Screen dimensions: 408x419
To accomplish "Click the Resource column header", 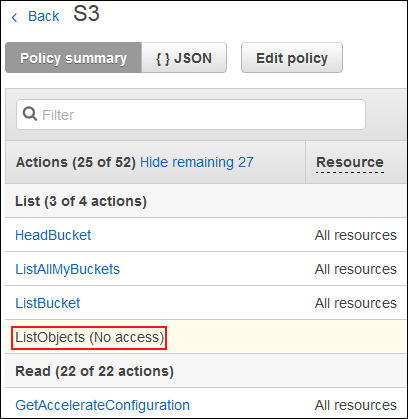I will [x=350, y=162].
